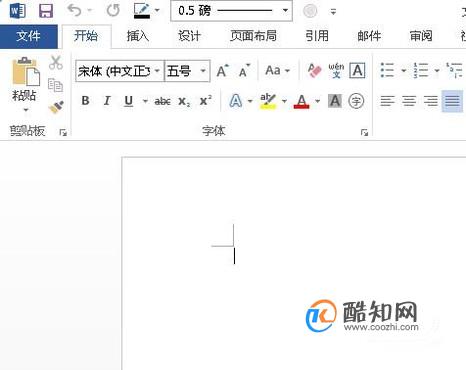
Task: Switch to the 页面布局 tab
Action: (x=253, y=36)
